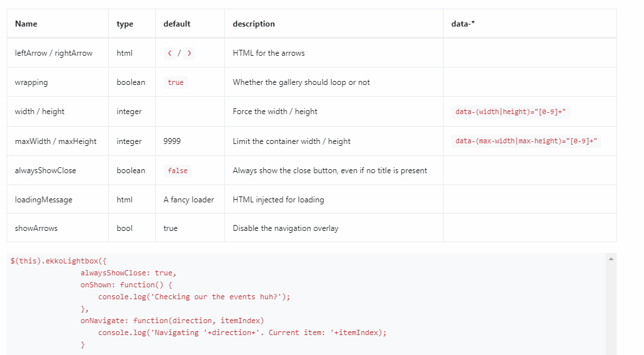Click the left arrow symbol in default column

coord(170,53)
